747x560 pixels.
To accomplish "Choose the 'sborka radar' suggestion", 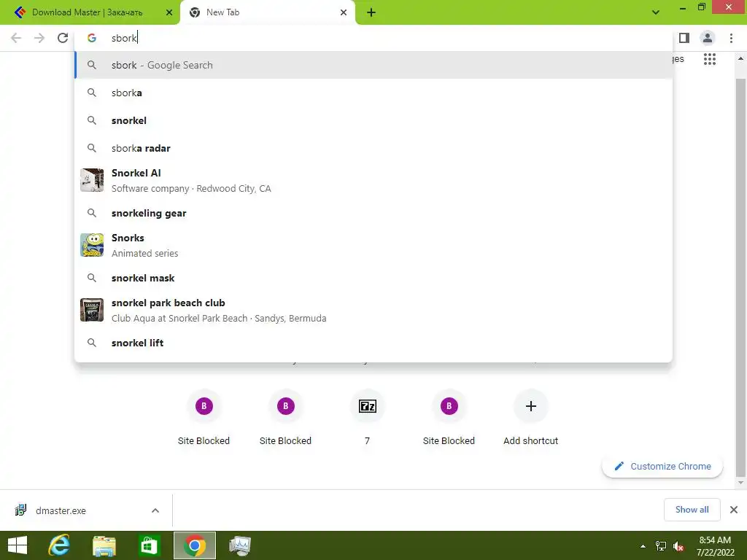I will point(373,148).
